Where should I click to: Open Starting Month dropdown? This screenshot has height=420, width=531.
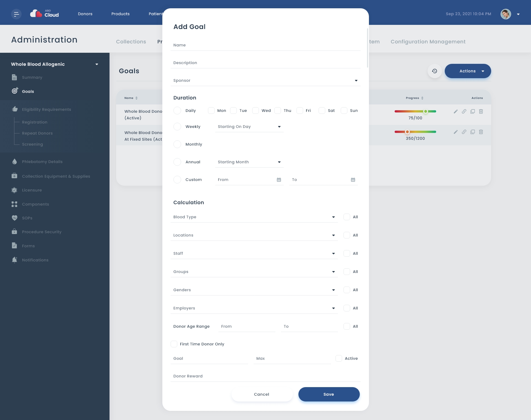coord(249,162)
